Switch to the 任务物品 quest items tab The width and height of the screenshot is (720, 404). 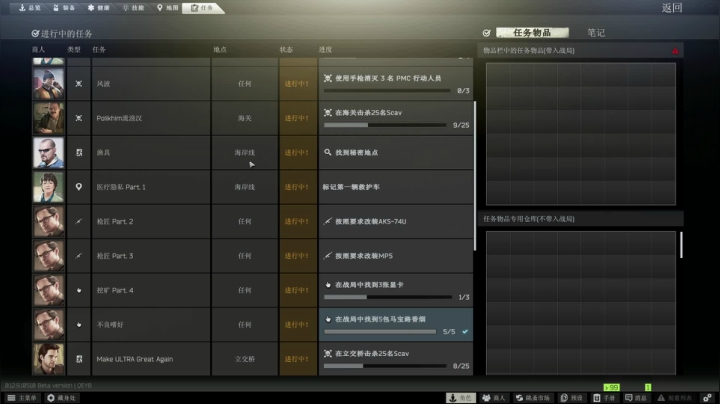532,33
